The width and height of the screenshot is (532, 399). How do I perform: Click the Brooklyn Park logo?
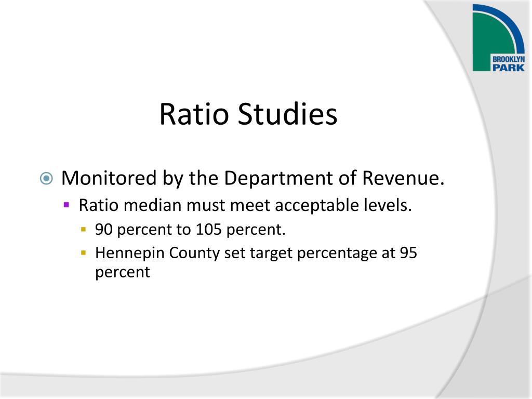(498, 37)
